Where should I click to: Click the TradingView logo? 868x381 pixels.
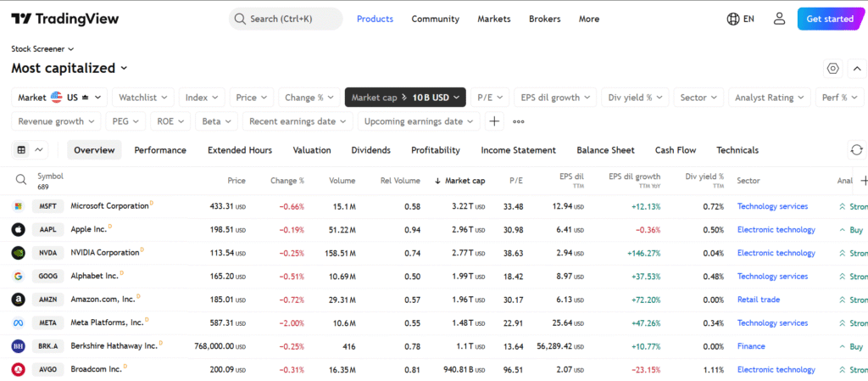[x=65, y=19]
